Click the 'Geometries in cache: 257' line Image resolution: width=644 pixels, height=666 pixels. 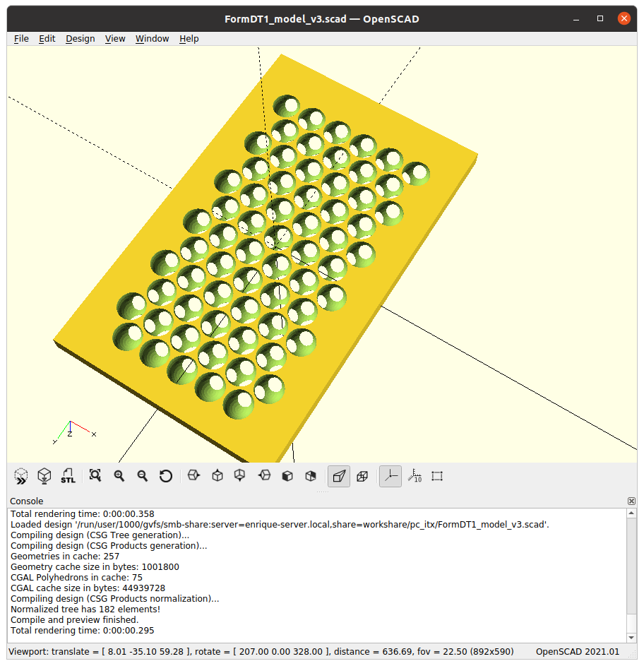pos(65,557)
